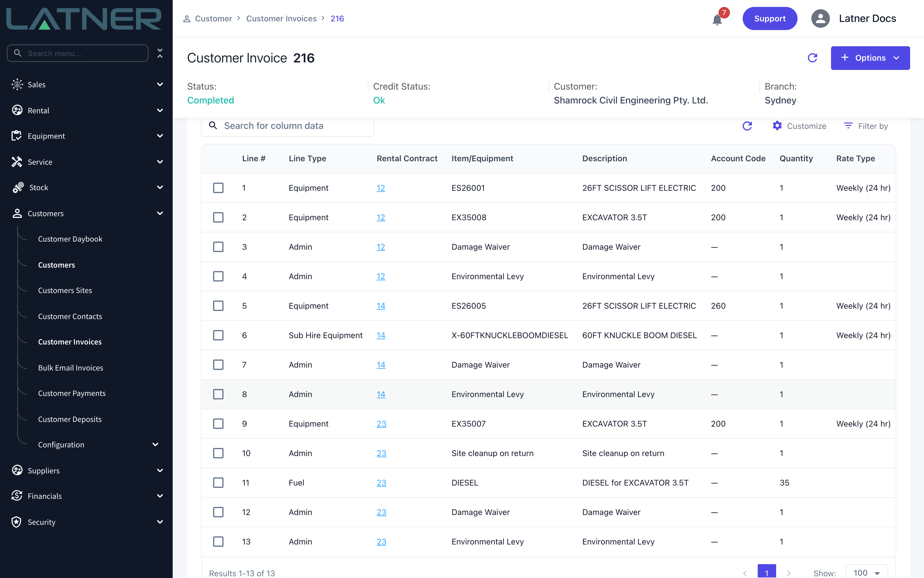Select the 60FT KNUCKLE BOOM DIESEL row checkbox
This screenshot has width=924, height=578.
point(218,335)
